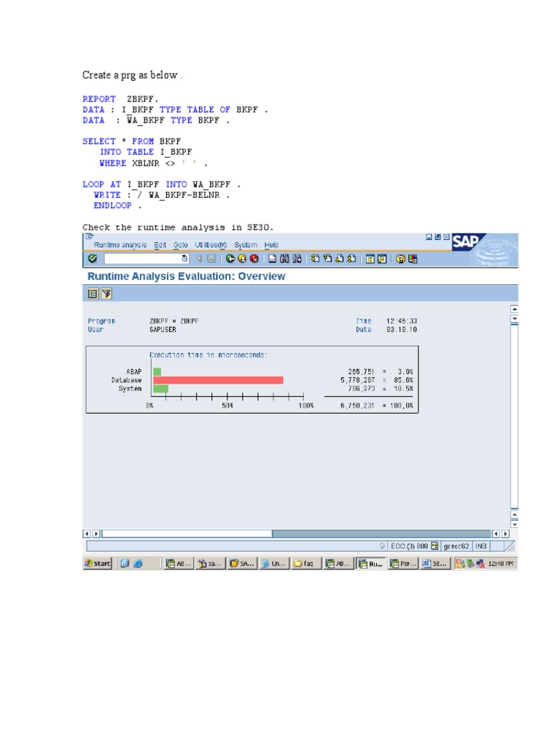This screenshot has height=747, width=560.
Task: Switch to the 'Per...' taskbar window
Action: pyautogui.click(x=402, y=564)
